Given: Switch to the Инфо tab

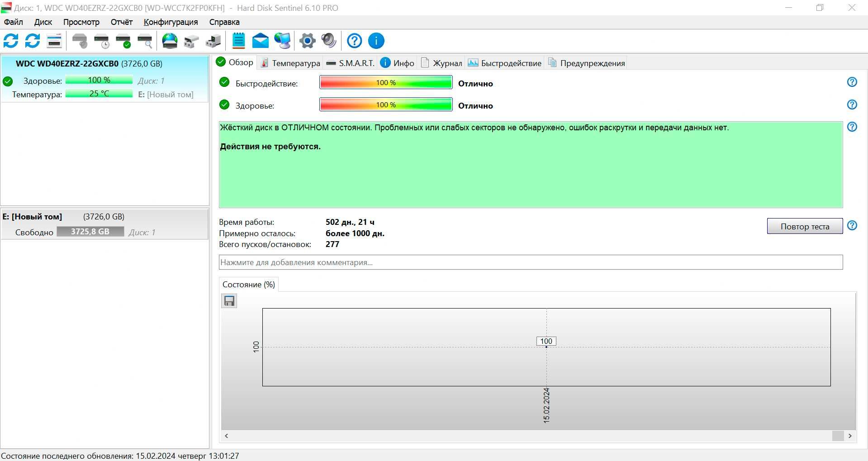Looking at the screenshot, I should pos(398,63).
